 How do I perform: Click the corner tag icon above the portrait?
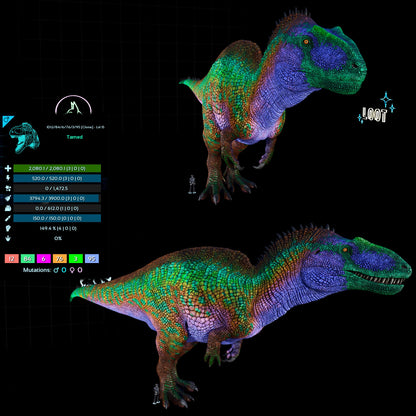(7, 120)
